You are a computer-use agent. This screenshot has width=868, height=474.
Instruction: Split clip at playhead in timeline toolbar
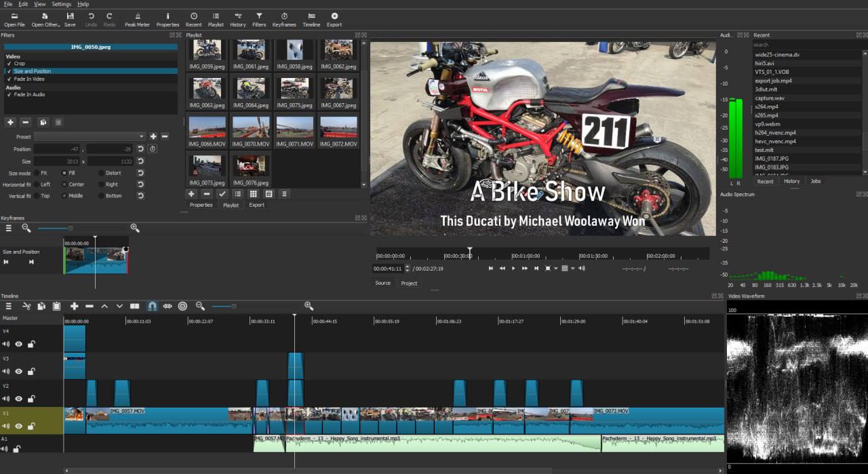click(134, 307)
